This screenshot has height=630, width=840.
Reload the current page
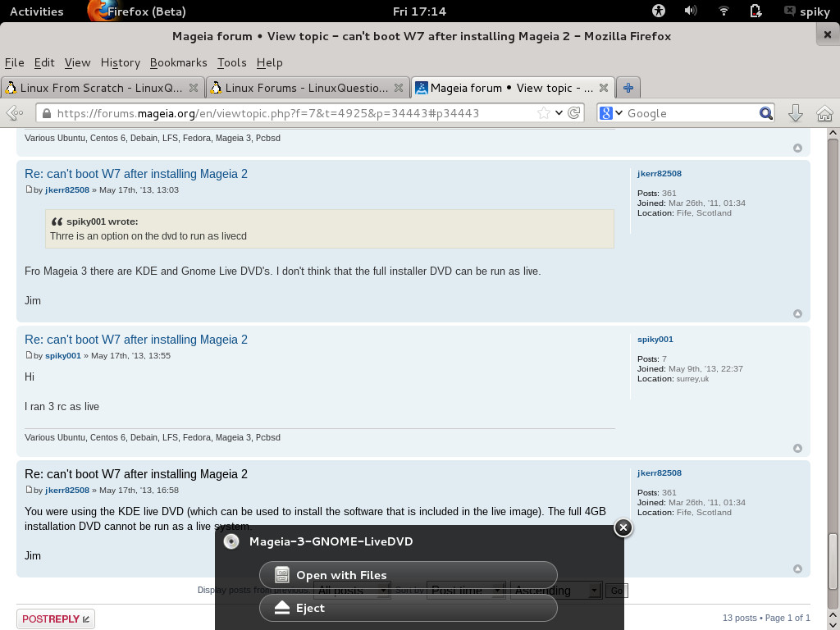pyautogui.click(x=573, y=113)
